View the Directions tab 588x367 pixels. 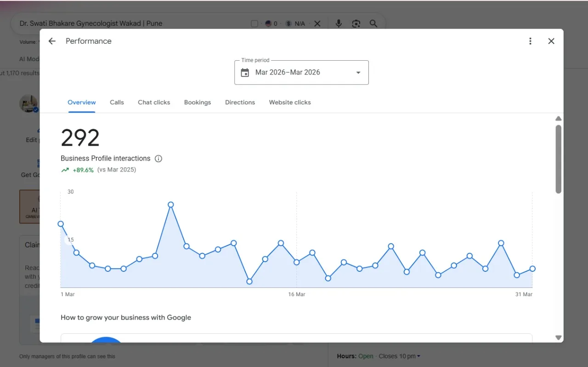click(x=240, y=102)
